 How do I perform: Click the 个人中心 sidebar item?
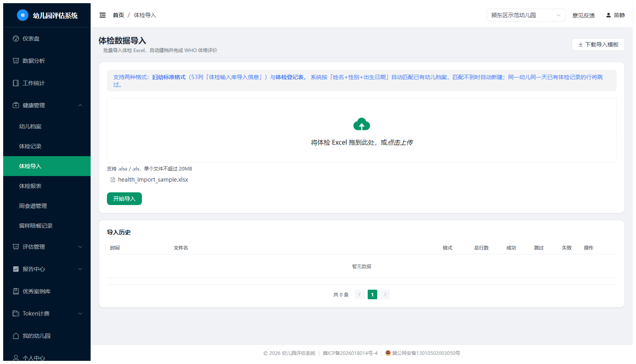click(x=47, y=357)
